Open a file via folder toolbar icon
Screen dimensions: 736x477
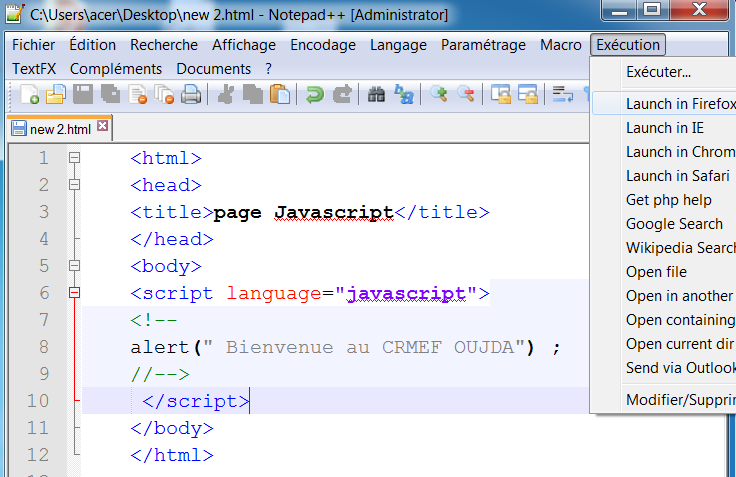tap(56, 94)
